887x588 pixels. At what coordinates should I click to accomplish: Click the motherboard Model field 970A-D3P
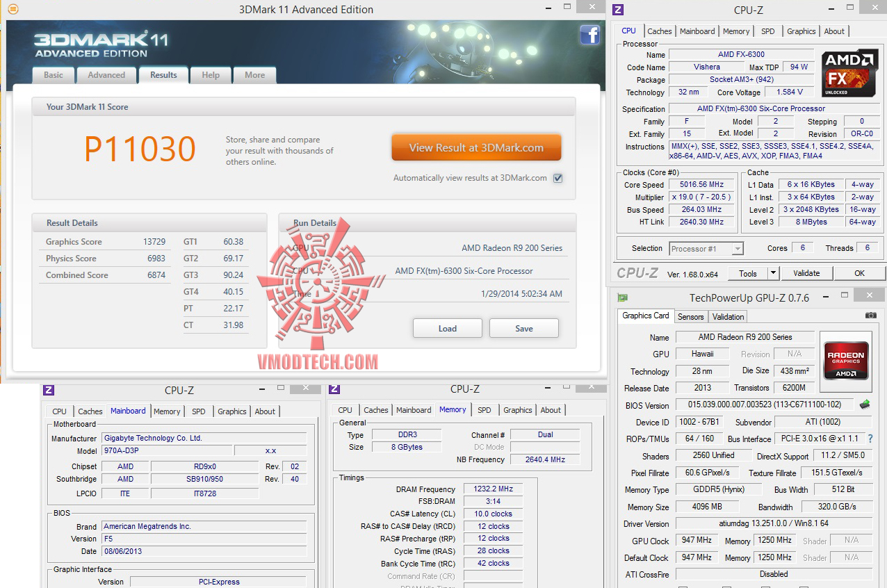[x=167, y=451]
